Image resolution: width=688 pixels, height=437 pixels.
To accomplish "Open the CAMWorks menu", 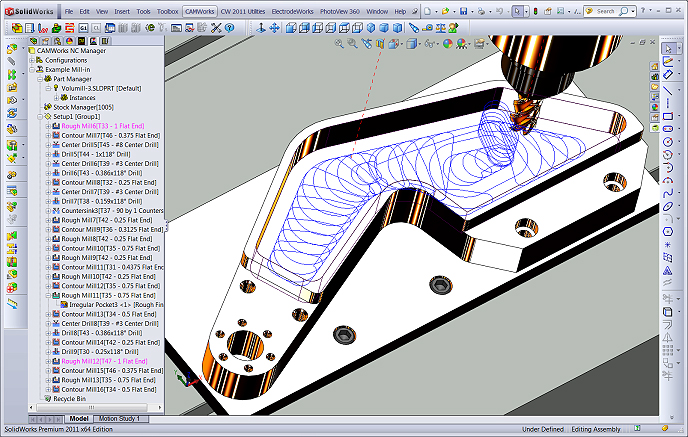I will click(x=200, y=11).
